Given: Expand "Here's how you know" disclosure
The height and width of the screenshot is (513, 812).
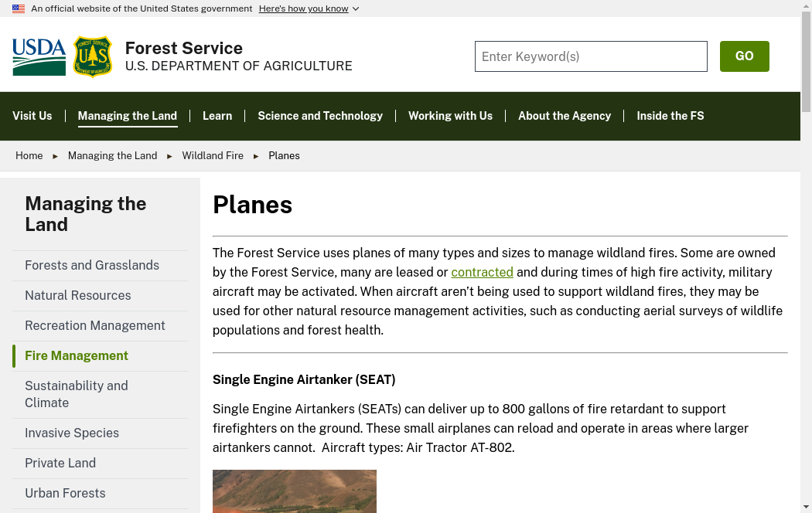Looking at the screenshot, I should click(309, 8).
